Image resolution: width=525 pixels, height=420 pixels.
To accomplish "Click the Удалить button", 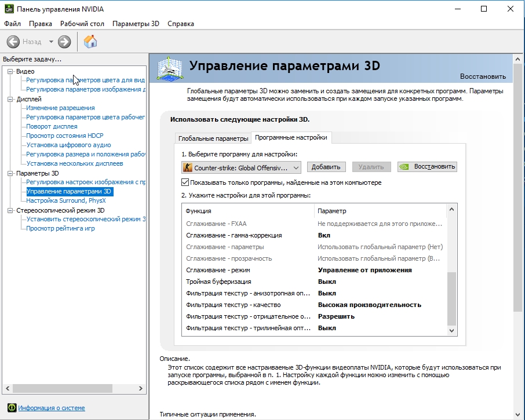I will tap(371, 167).
